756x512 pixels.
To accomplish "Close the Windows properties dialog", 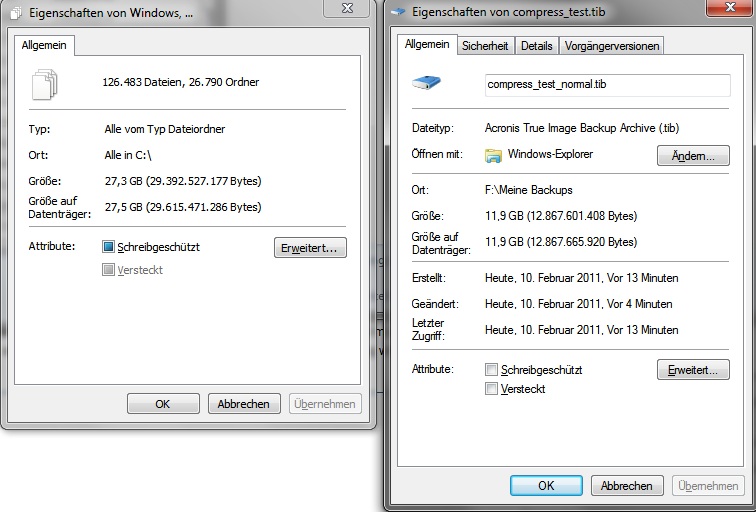I will click(x=348, y=8).
